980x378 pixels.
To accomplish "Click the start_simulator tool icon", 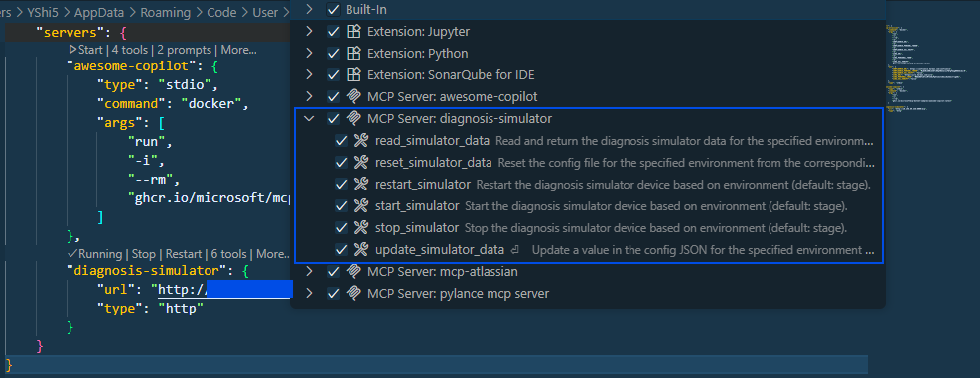I will click(x=361, y=205).
